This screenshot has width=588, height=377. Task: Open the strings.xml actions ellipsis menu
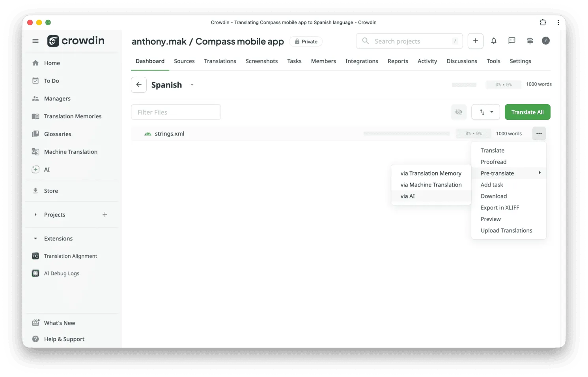tap(539, 133)
